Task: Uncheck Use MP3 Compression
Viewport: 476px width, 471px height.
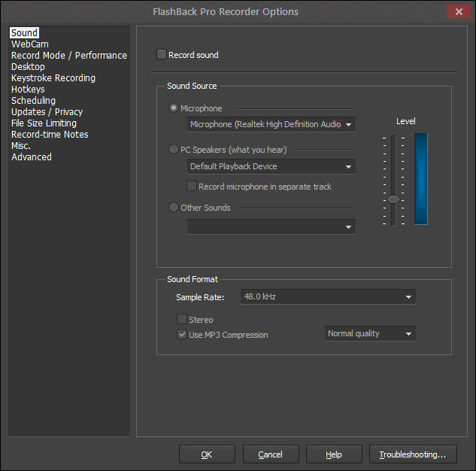Action: [182, 334]
